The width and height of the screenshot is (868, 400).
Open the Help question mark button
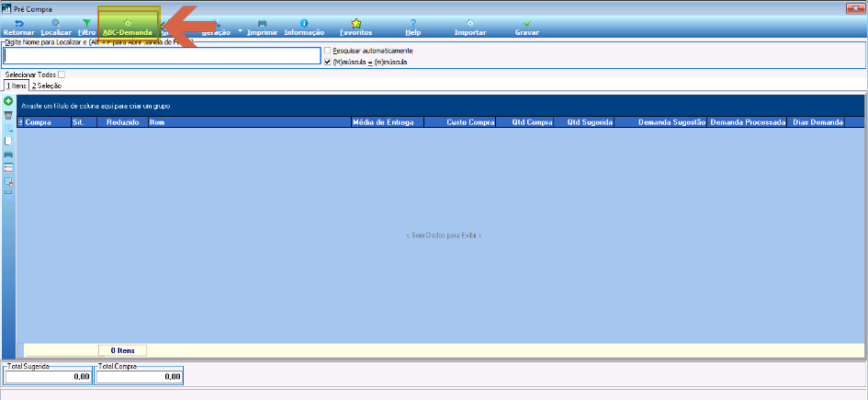(x=413, y=29)
